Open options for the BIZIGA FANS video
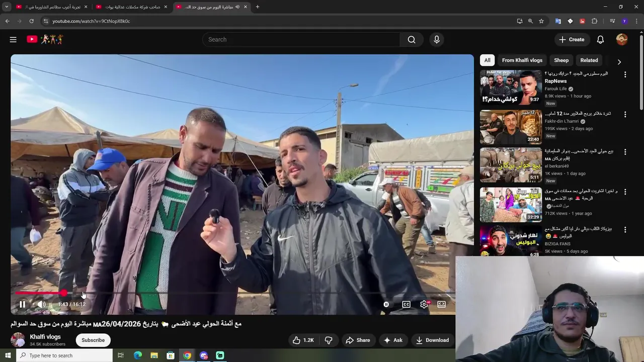644x362 pixels. (625, 229)
